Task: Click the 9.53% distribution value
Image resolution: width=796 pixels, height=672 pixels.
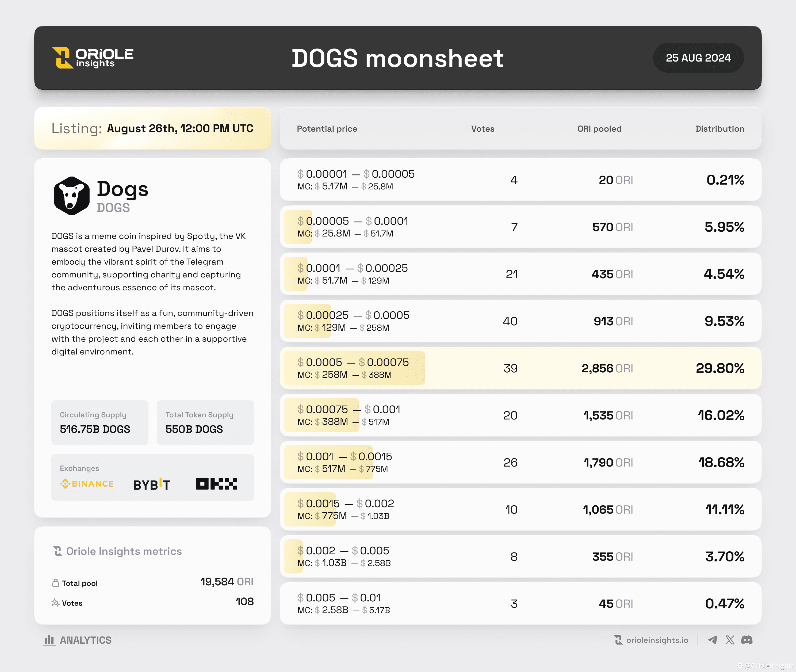Action: click(x=724, y=321)
